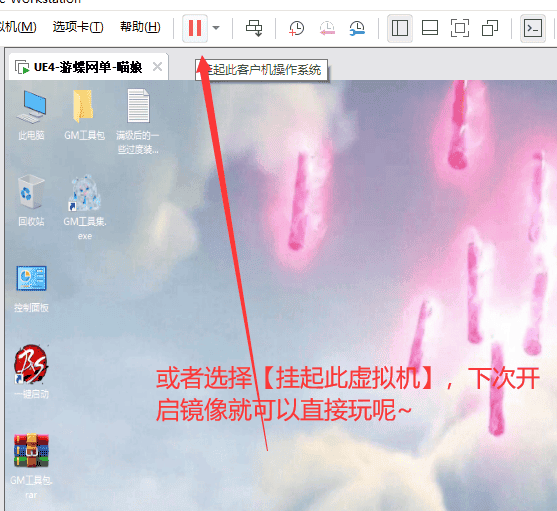The height and width of the screenshot is (511, 557).
Task: Select the 控制面板 desktop icon
Action: 31,289
